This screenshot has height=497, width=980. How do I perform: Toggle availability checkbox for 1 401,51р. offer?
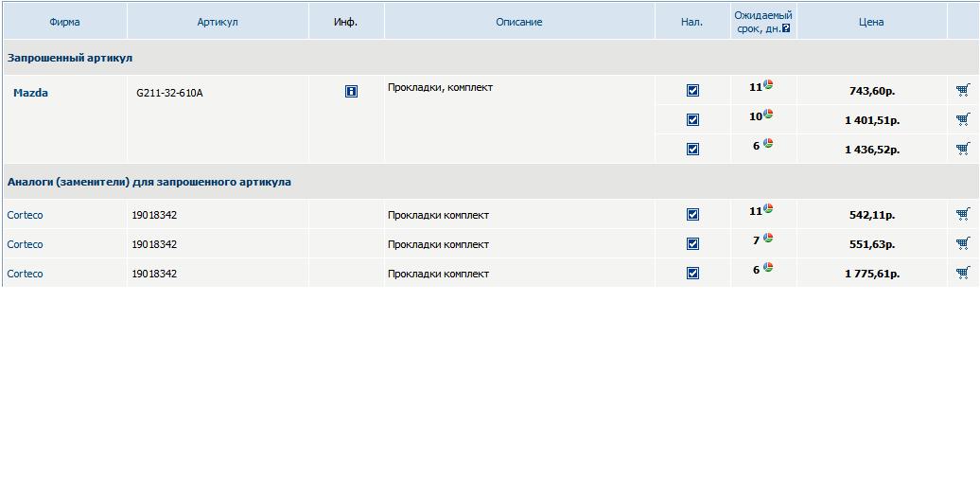click(x=692, y=120)
